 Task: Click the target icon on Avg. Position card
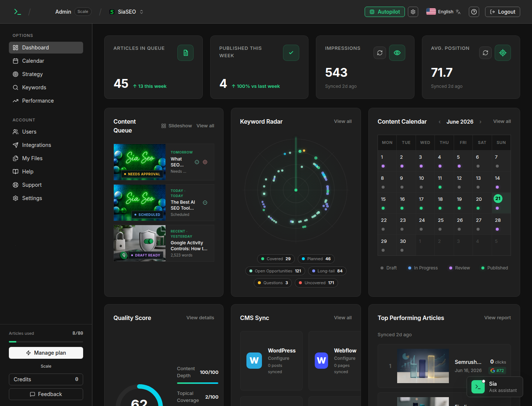(x=503, y=53)
